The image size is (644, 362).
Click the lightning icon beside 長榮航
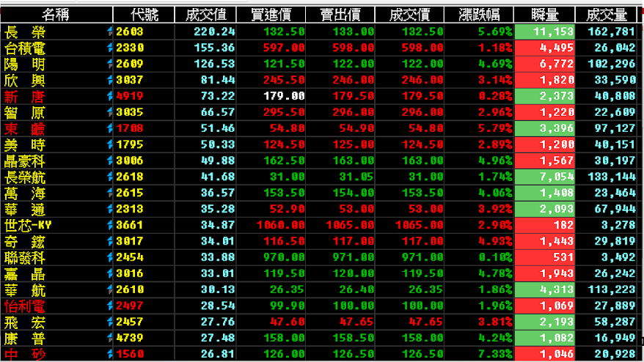[110, 177]
